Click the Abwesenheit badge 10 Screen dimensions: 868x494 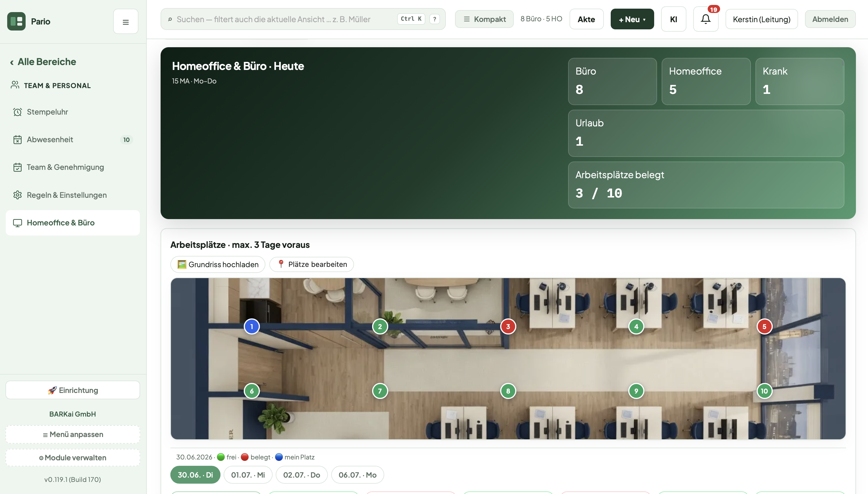click(126, 140)
